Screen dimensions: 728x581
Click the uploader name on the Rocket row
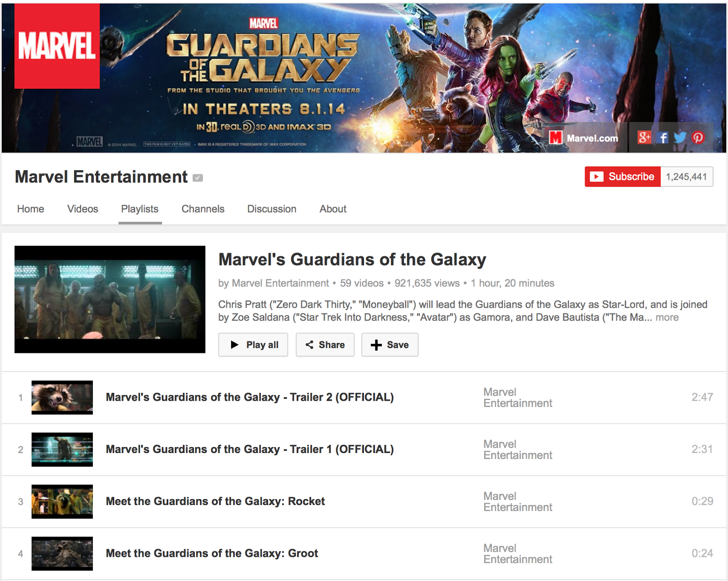click(x=518, y=501)
